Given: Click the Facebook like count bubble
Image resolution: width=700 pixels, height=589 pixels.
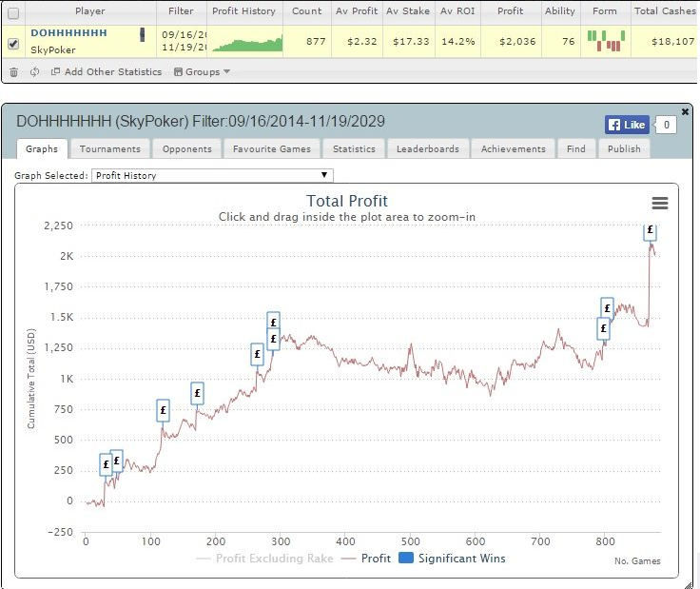Looking at the screenshot, I should (x=666, y=125).
